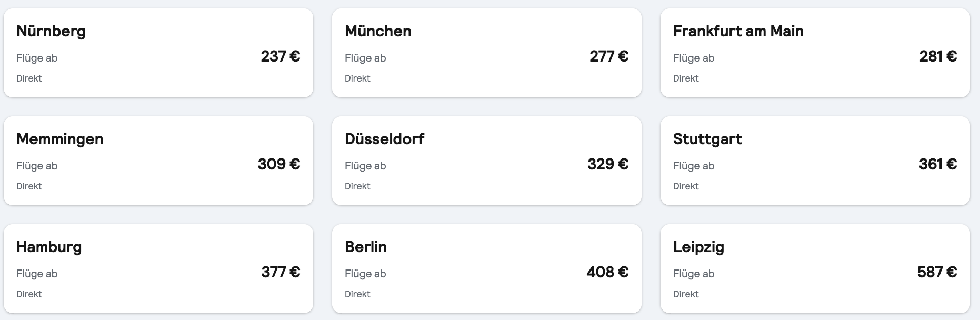The height and width of the screenshot is (320, 980).
Task: Select the Hamburg destination card
Action: pyautogui.click(x=158, y=268)
